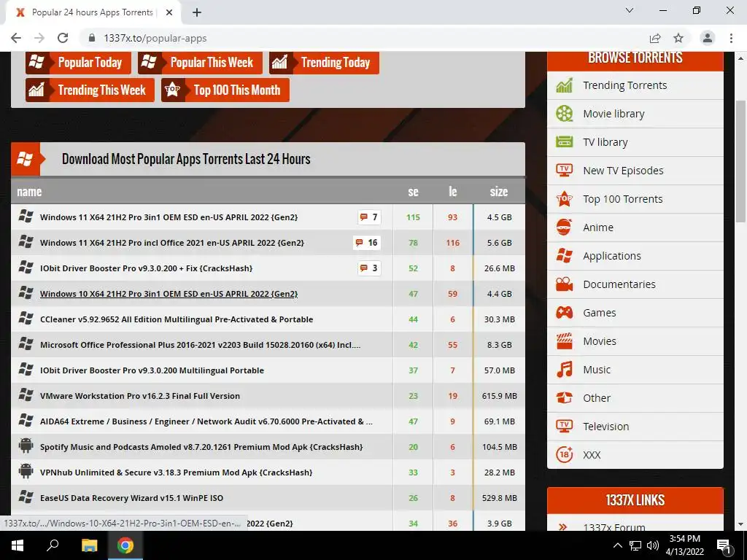The width and height of the screenshot is (747, 560).
Task: Open comments bubble showing 16 on Windows 11 Office
Action: click(367, 242)
